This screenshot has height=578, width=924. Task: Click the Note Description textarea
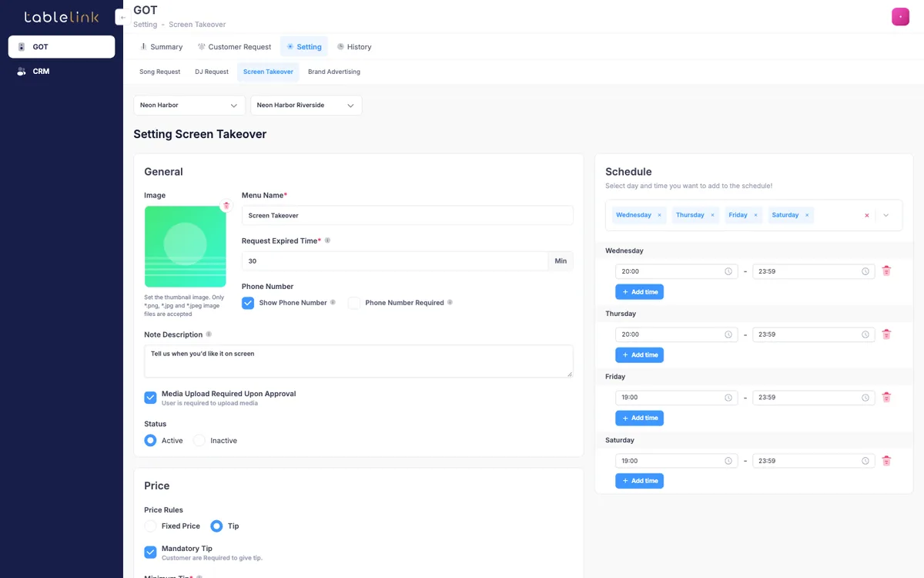[x=359, y=361]
